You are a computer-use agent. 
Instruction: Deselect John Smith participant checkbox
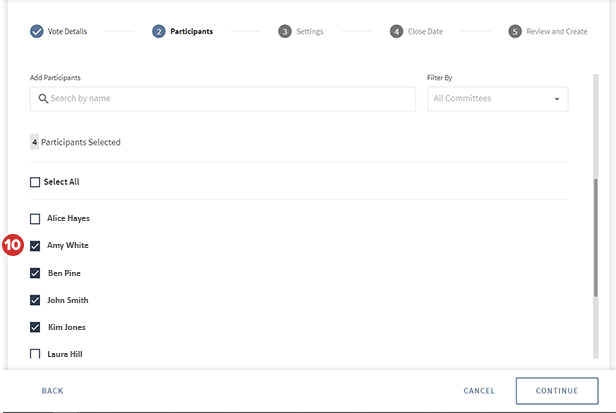35,299
